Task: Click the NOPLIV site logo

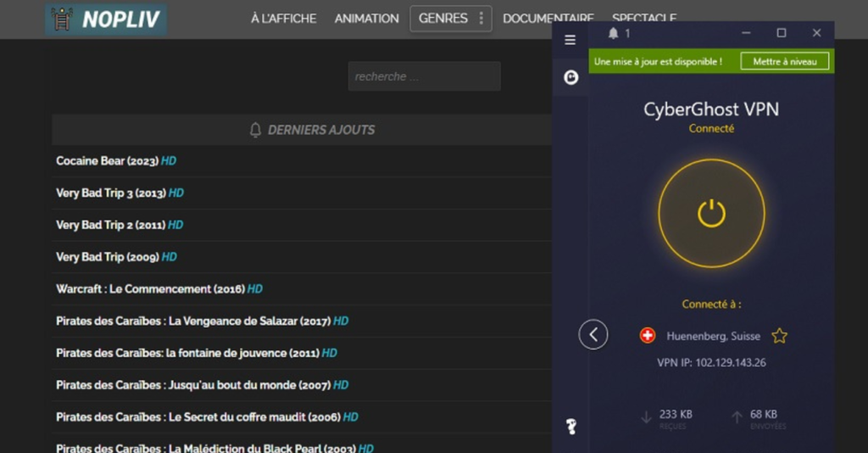Action: pos(106,19)
